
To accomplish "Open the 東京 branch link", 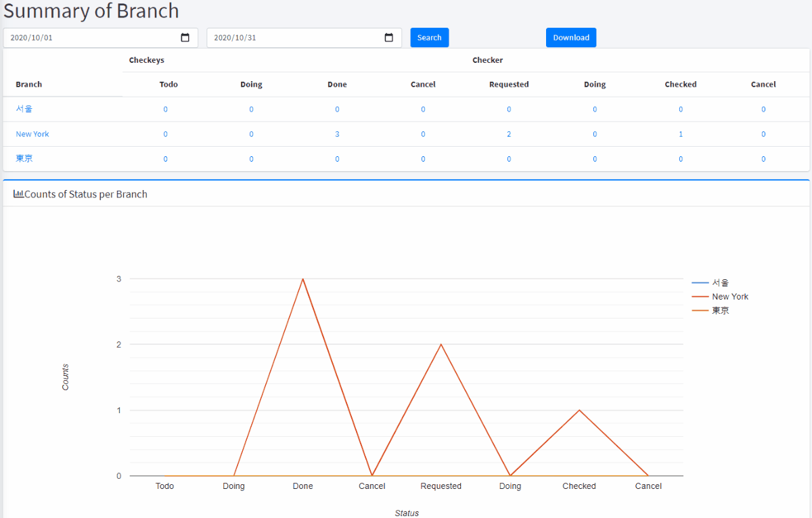I will click(24, 159).
